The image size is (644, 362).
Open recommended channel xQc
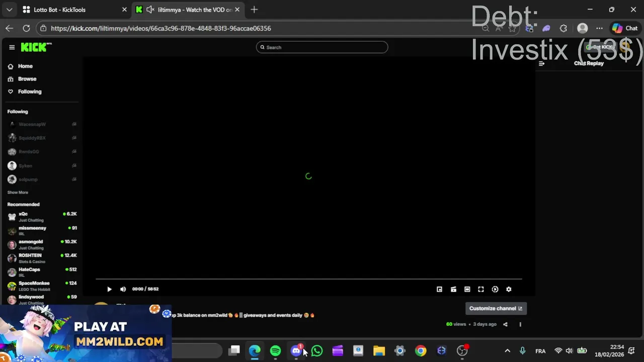42,217
